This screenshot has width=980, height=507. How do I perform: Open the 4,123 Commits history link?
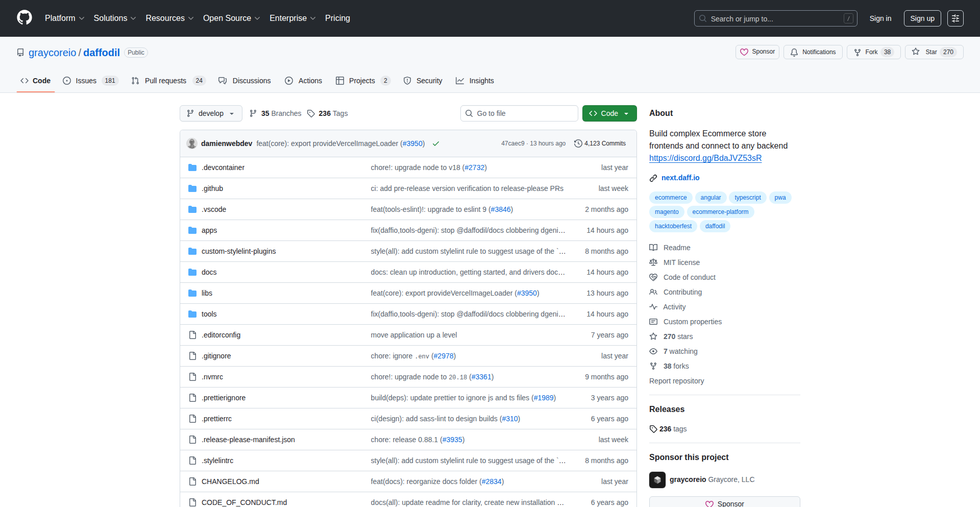(600, 143)
